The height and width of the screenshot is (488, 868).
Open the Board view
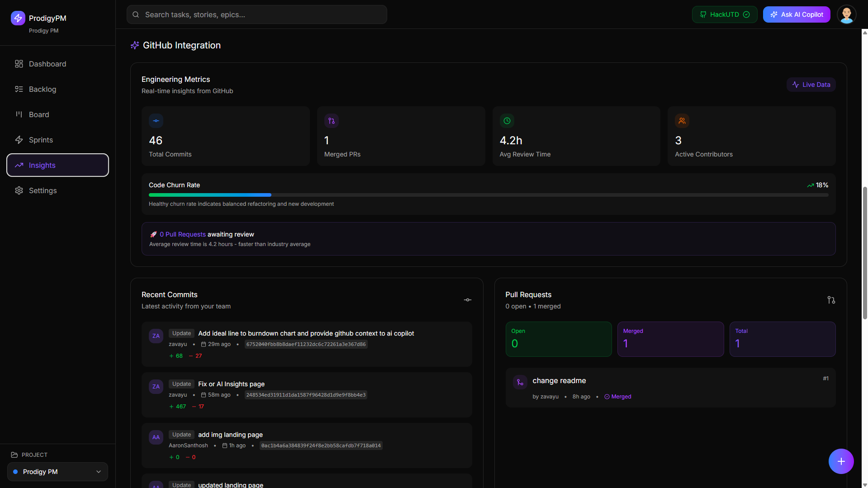tap(57, 114)
